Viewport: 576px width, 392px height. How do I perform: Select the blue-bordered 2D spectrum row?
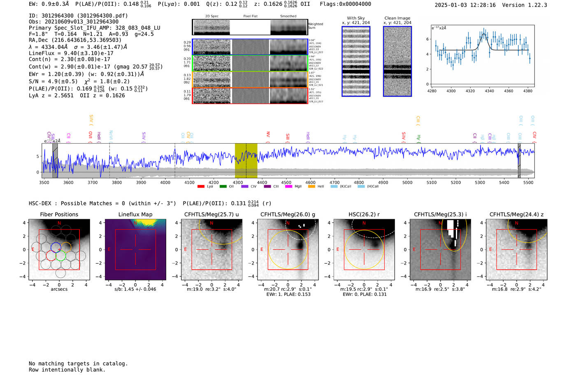[x=250, y=47]
